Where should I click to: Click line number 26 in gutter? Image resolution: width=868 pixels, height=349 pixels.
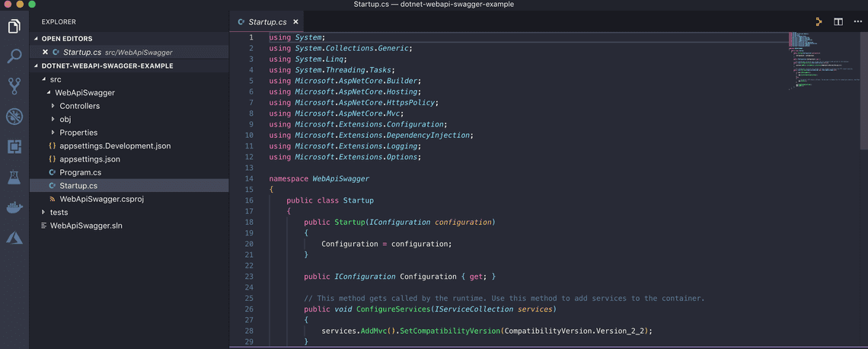[x=249, y=309]
